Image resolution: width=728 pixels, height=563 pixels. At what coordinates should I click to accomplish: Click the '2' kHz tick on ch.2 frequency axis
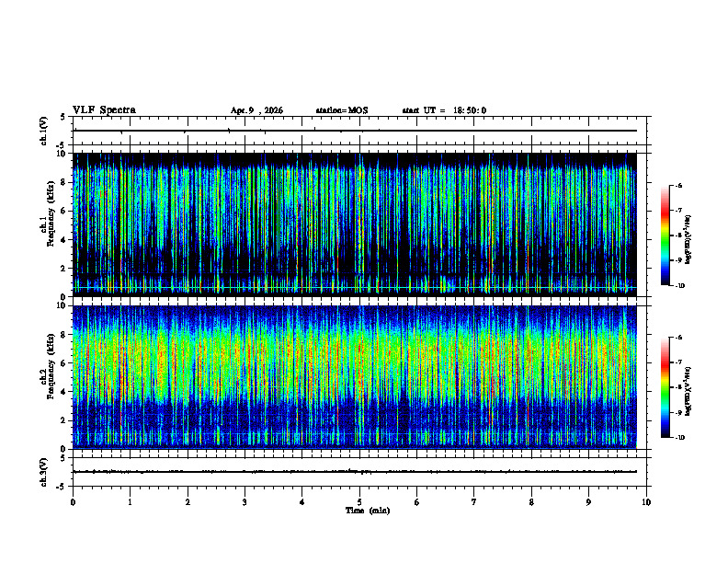click(64, 420)
